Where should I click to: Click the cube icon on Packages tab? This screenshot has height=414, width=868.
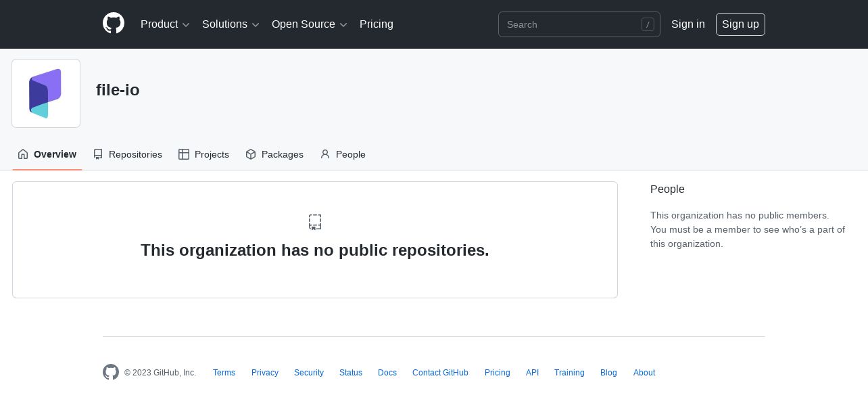(251, 154)
